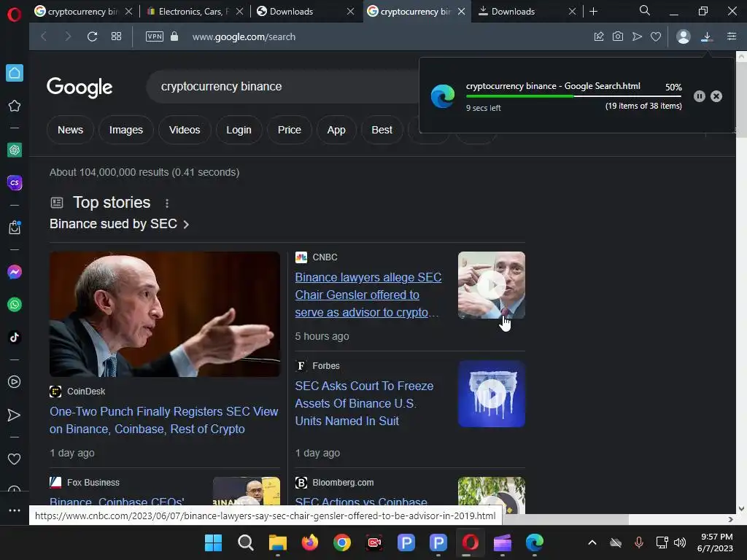Reload the current page
The width and height of the screenshot is (747, 560).
coord(92,36)
